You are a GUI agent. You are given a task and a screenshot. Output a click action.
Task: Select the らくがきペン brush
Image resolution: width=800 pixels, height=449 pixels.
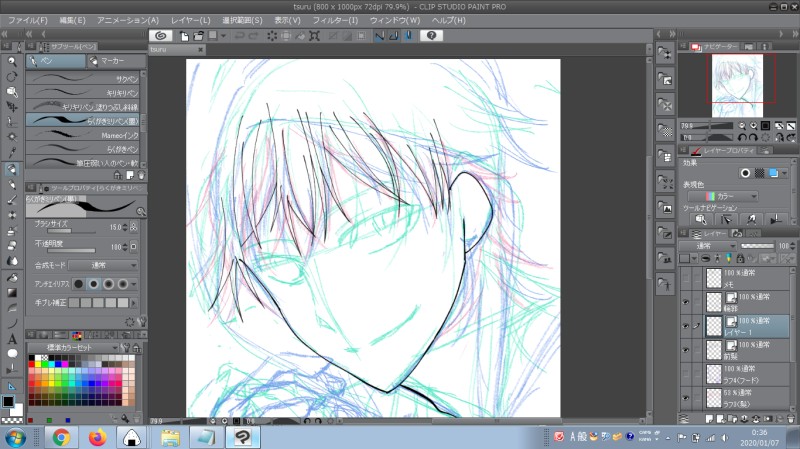[x=82, y=148]
